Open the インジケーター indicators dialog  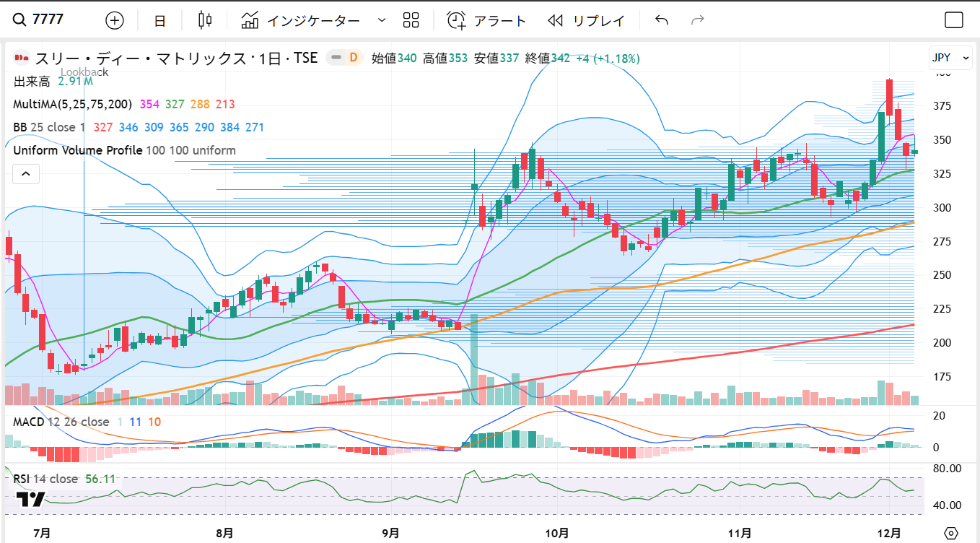pyautogui.click(x=302, y=20)
